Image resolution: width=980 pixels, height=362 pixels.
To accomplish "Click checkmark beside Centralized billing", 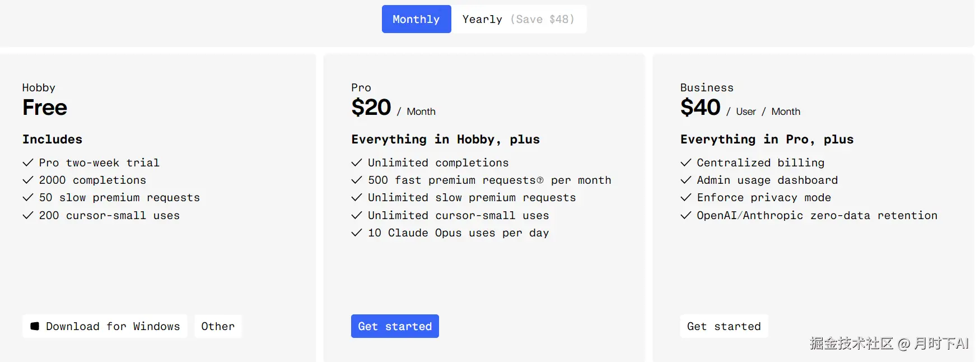I will (685, 163).
